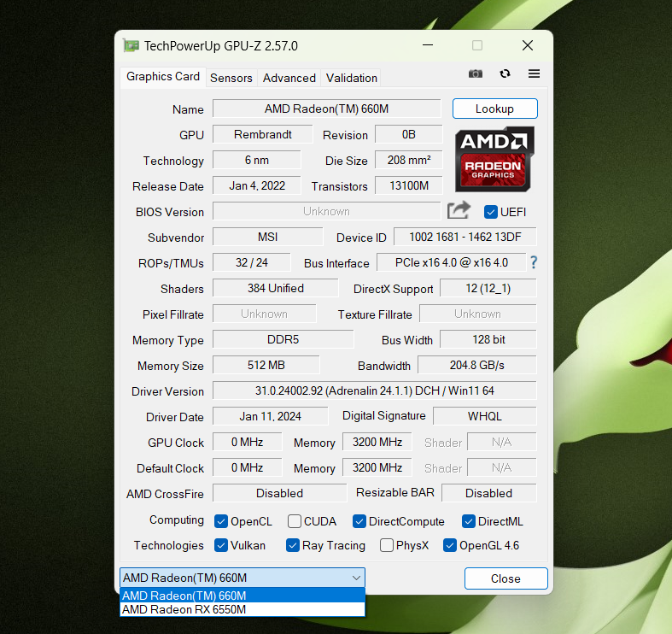The width and height of the screenshot is (672, 634).
Task: Toggle the CUDA checkbox
Action: pos(295,521)
